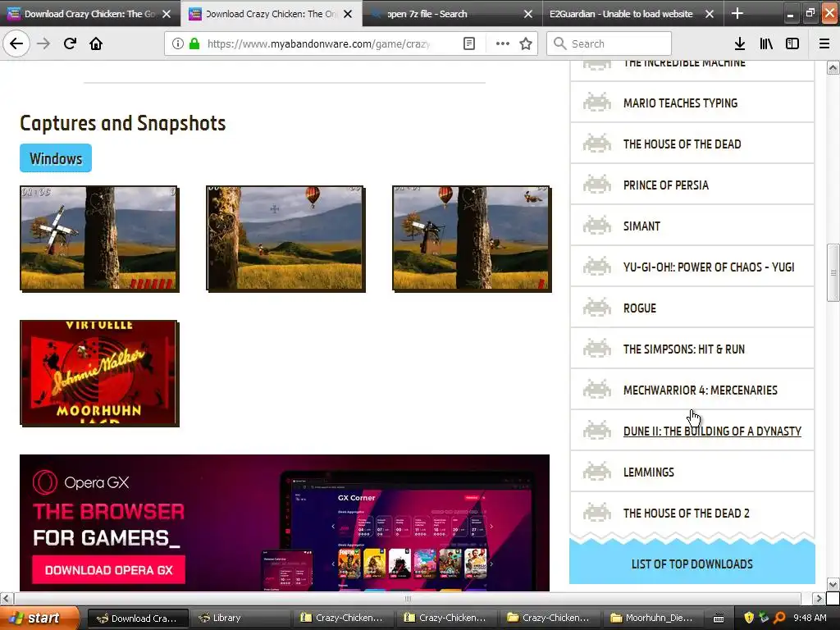Screen dimensions: 840x630
Task: View third screenshot with flying chicken
Action: [x=472, y=239]
